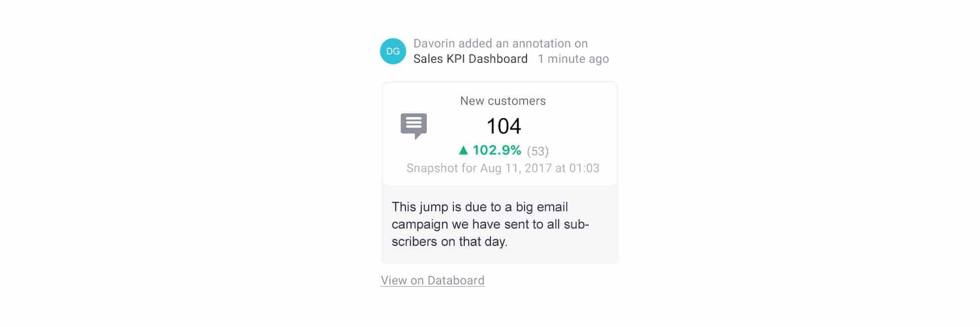
Task: Click the name Davorin in the header
Action: (434, 44)
